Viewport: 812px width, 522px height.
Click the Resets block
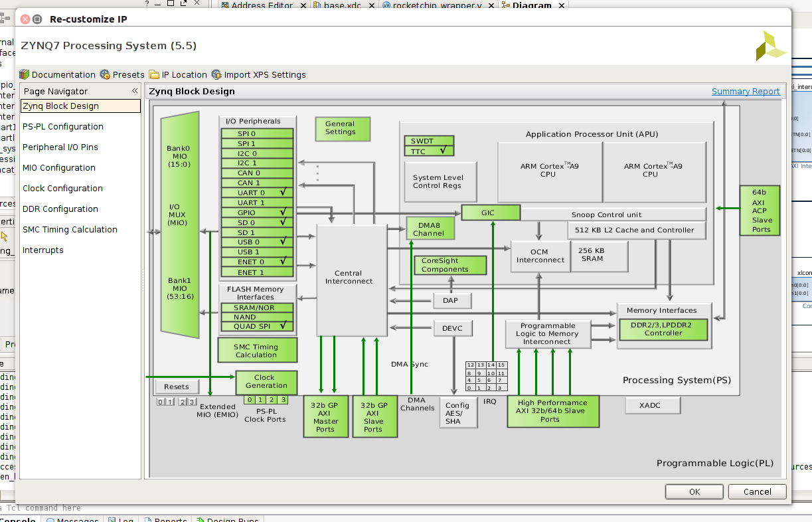tap(177, 387)
